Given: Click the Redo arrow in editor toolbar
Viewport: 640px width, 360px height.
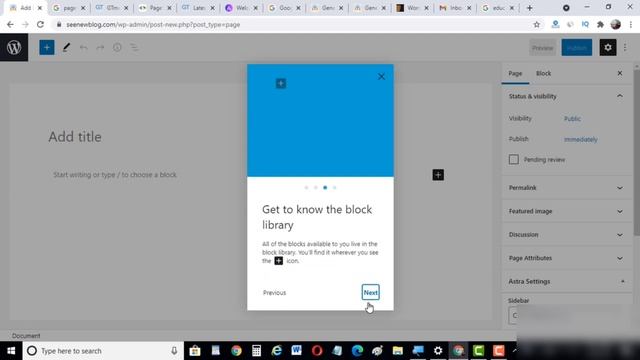Looking at the screenshot, I should (x=100, y=48).
